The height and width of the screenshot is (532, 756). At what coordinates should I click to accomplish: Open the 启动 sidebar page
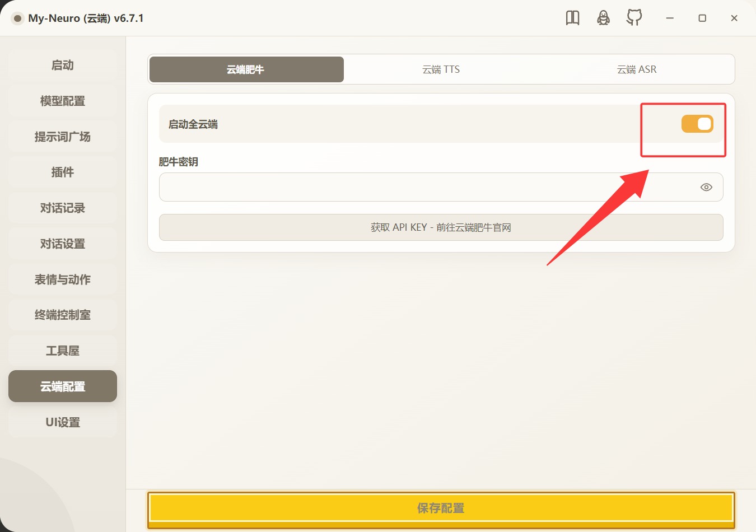pyautogui.click(x=63, y=65)
